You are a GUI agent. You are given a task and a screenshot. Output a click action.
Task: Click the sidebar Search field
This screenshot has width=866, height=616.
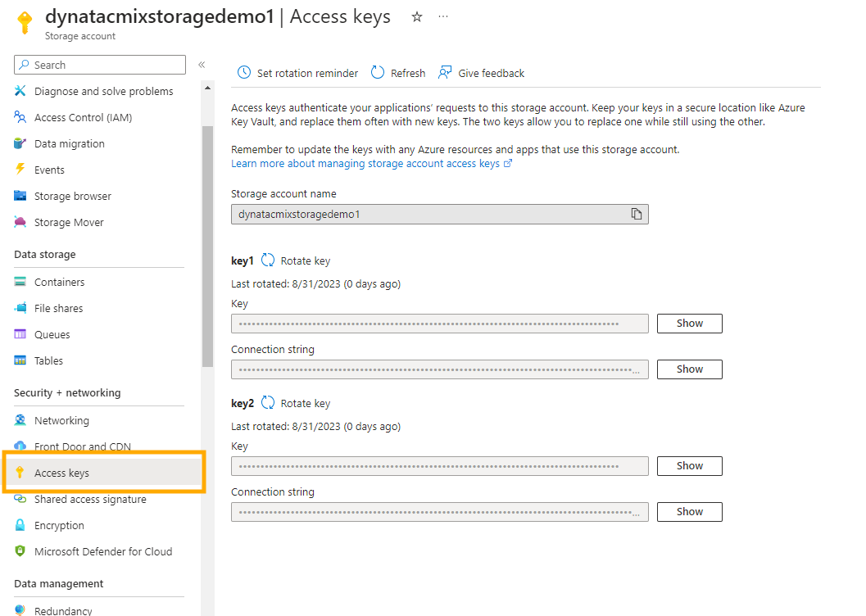tap(100, 65)
